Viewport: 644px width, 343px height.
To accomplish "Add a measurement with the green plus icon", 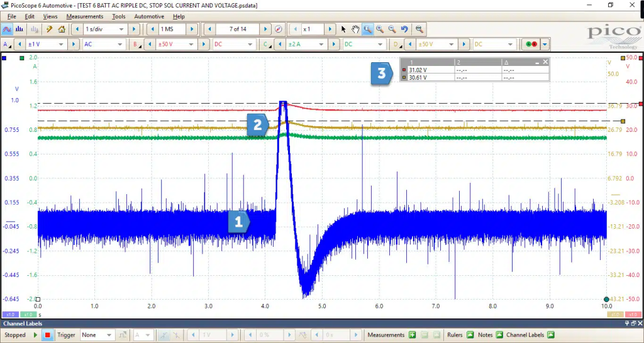I will coord(412,335).
